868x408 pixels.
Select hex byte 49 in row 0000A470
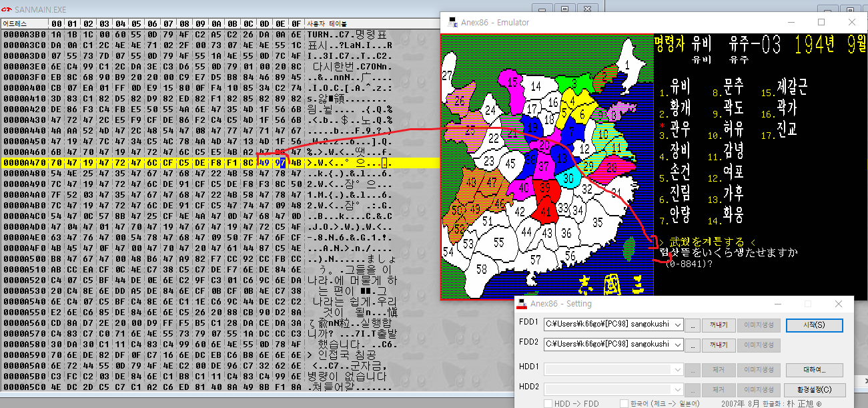click(x=264, y=162)
